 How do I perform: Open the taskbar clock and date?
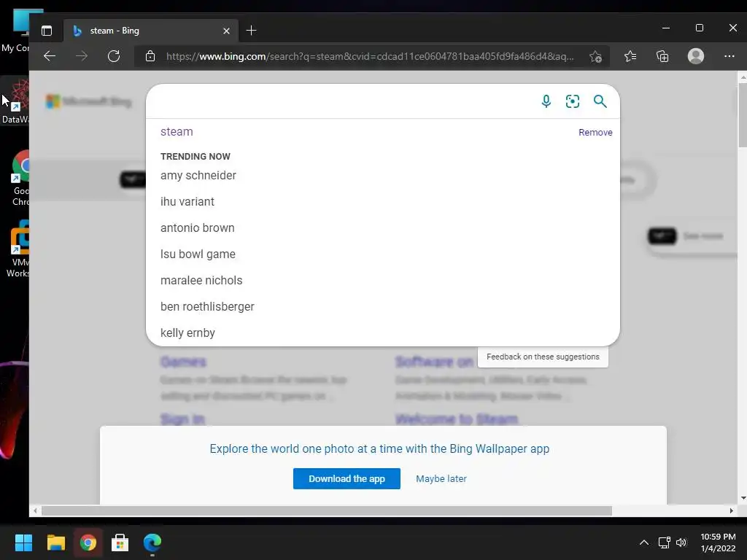(718, 542)
